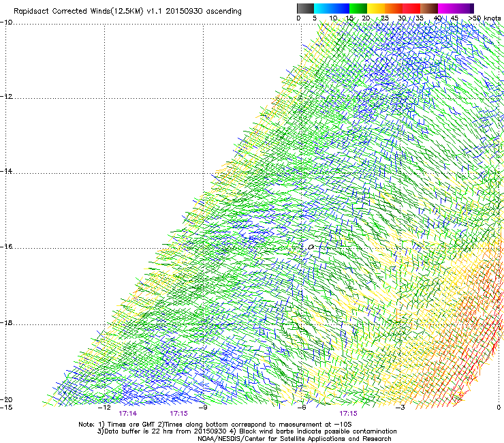
Task: Click the '45' label under the colorbar
Action: point(454,18)
